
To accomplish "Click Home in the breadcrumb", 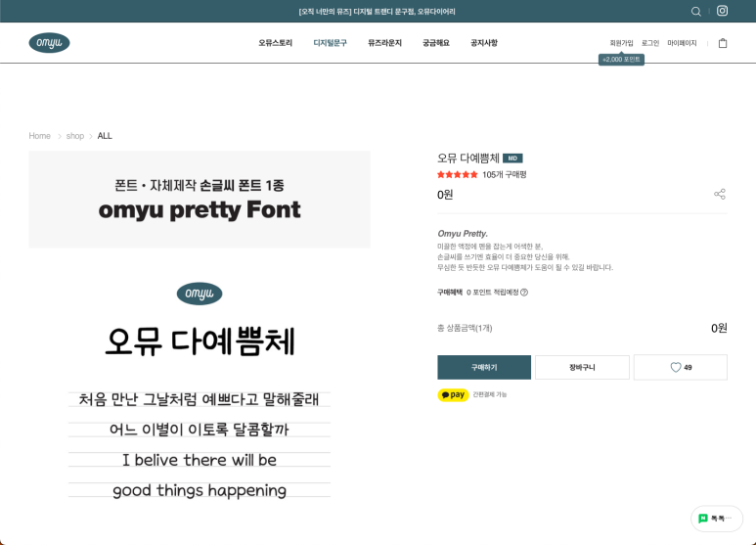I will (x=39, y=136).
